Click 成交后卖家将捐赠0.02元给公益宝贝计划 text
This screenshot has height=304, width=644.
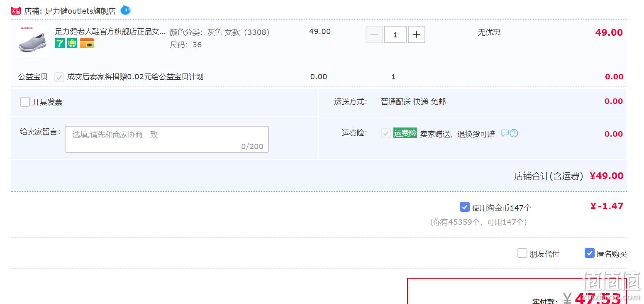[x=135, y=77]
